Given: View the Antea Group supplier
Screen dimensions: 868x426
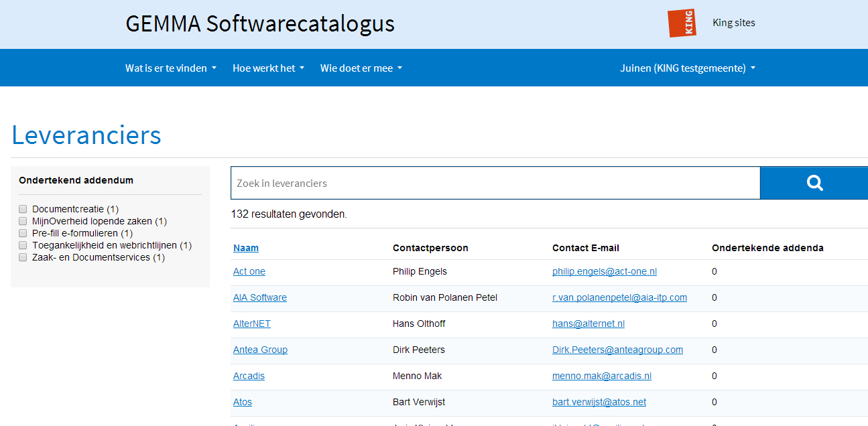Looking at the screenshot, I should pos(260,350).
